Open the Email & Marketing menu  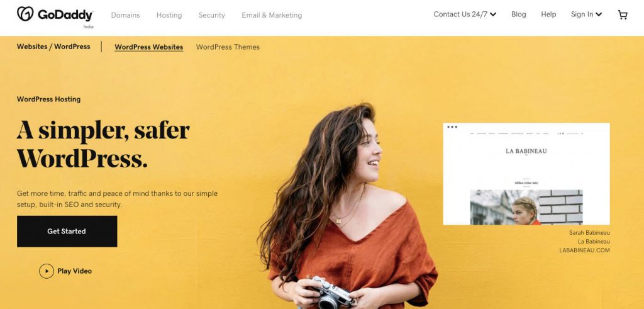tap(272, 15)
